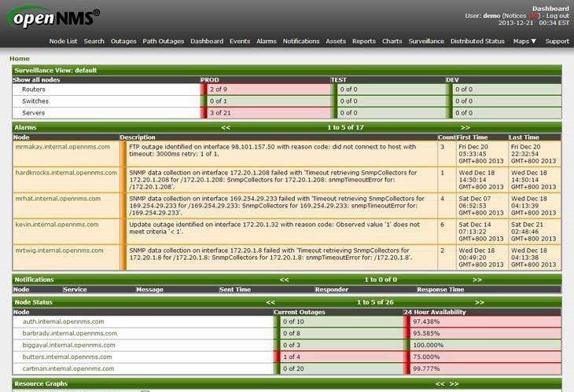
Task: Open the Charts page
Action: [392, 42]
